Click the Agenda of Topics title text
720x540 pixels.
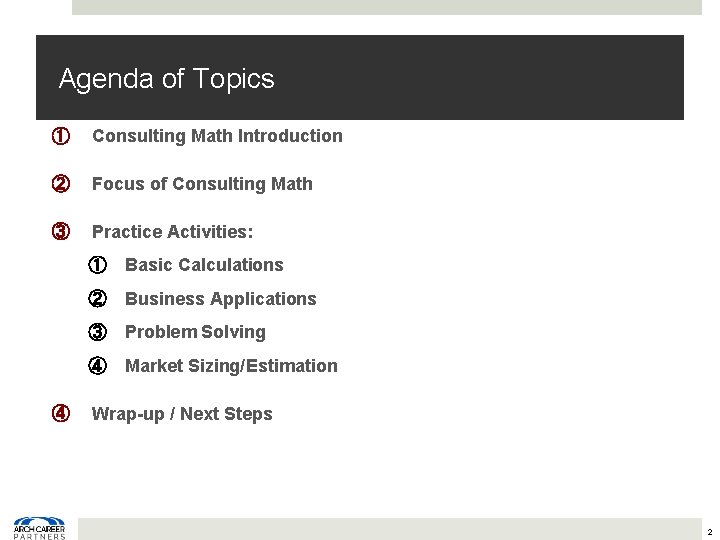click(x=166, y=79)
